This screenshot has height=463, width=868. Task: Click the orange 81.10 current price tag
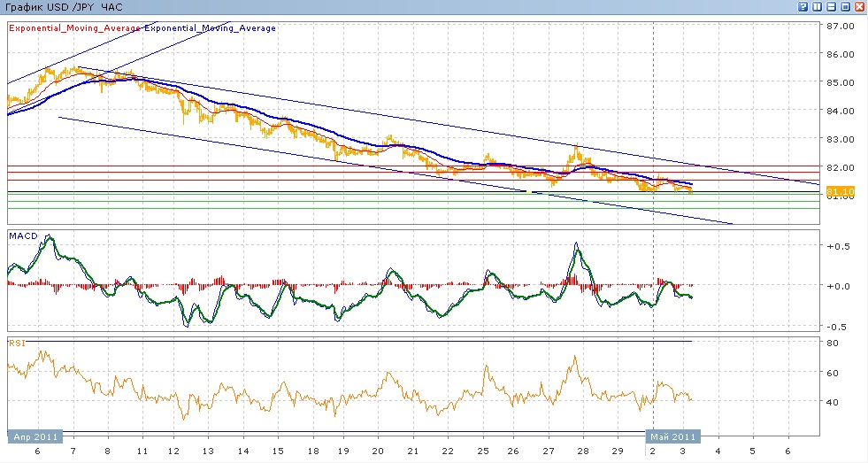(x=839, y=191)
